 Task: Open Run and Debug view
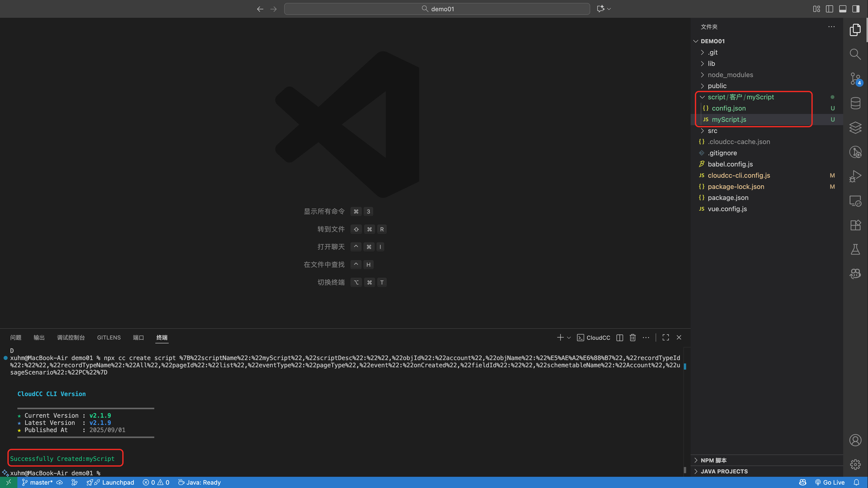pos(855,176)
